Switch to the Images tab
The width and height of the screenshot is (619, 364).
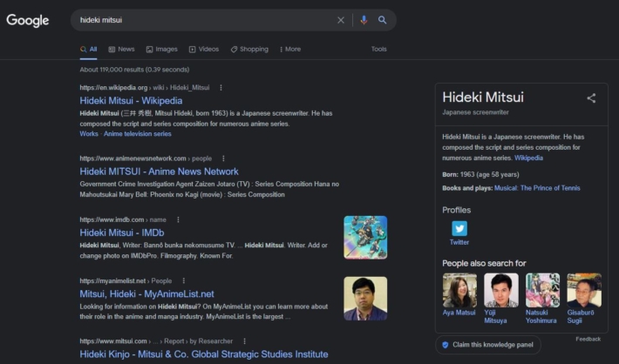162,50
